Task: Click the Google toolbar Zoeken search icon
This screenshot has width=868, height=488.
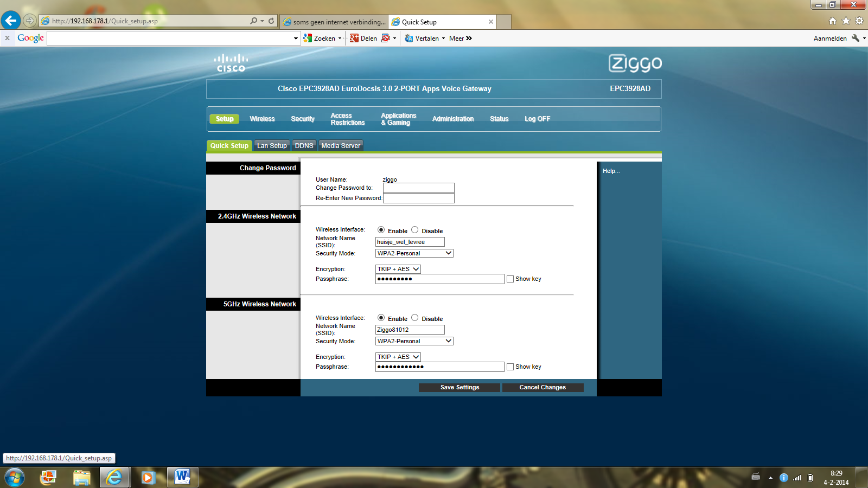Action: click(308, 38)
